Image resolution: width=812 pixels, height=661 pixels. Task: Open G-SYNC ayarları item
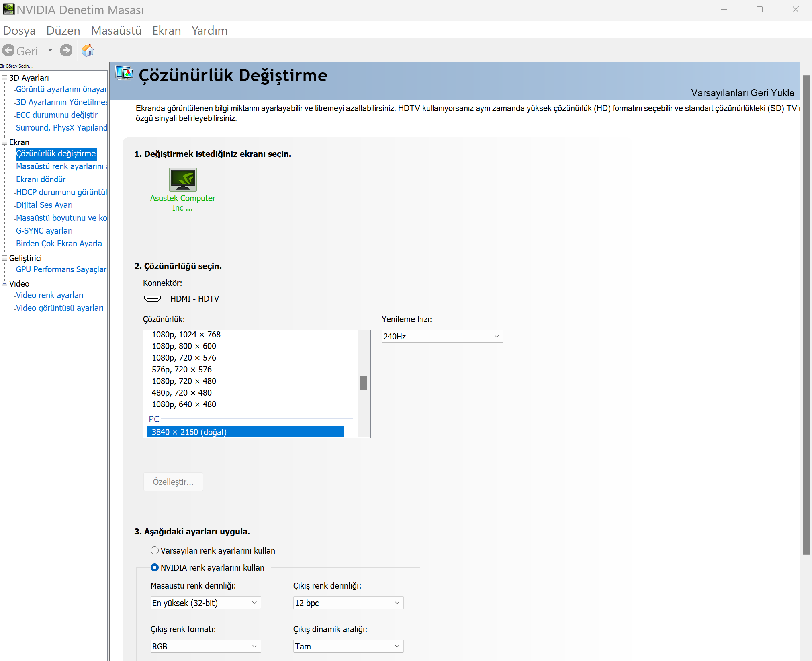click(x=44, y=231)
